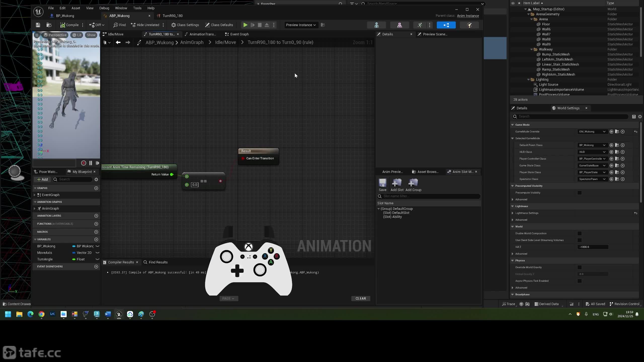
Task: Switch to Skeleton editor mode icon
Action: click(377, 25)
